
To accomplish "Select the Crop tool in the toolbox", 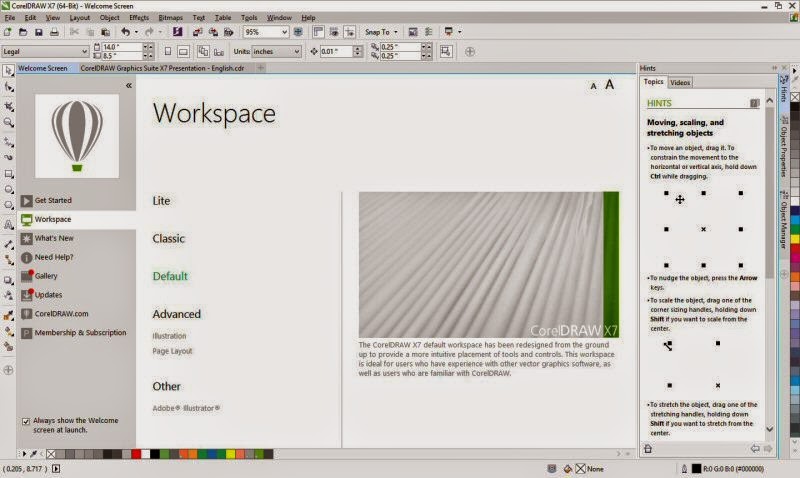I will coord(8,106).
